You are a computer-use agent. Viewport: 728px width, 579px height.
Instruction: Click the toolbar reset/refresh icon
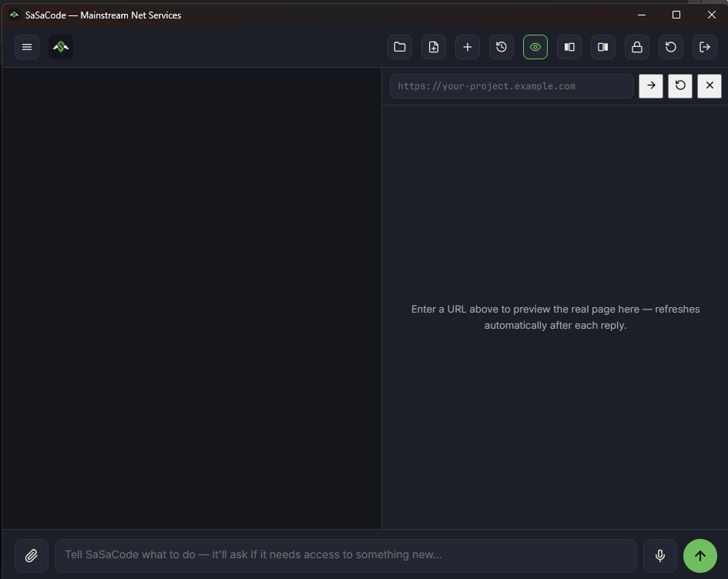tap(671, 47)
